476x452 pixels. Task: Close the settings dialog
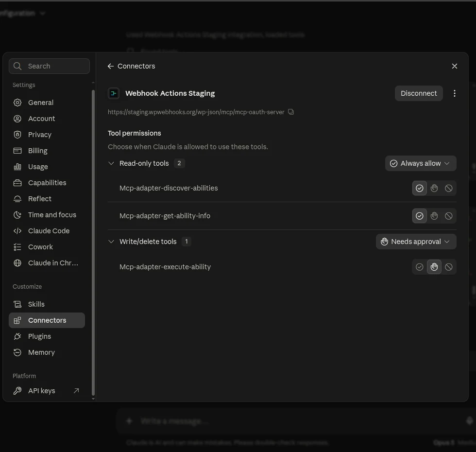click(x=454, y=66)
